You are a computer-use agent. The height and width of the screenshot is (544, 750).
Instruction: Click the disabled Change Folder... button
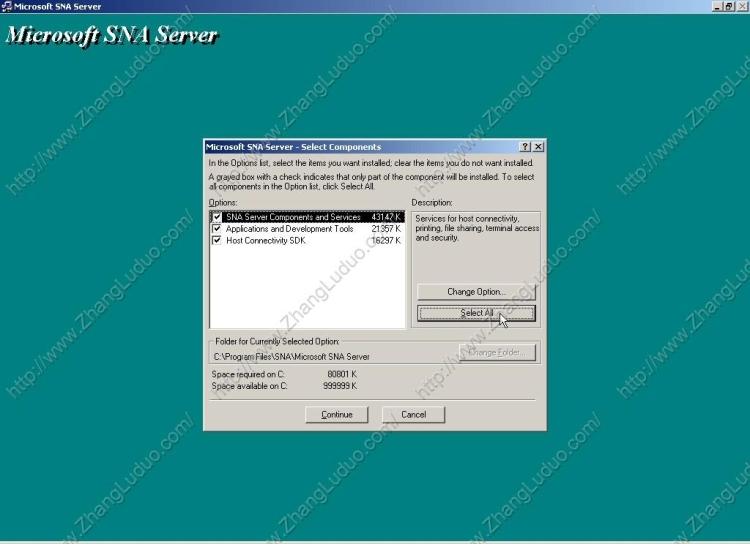(497, 353)
